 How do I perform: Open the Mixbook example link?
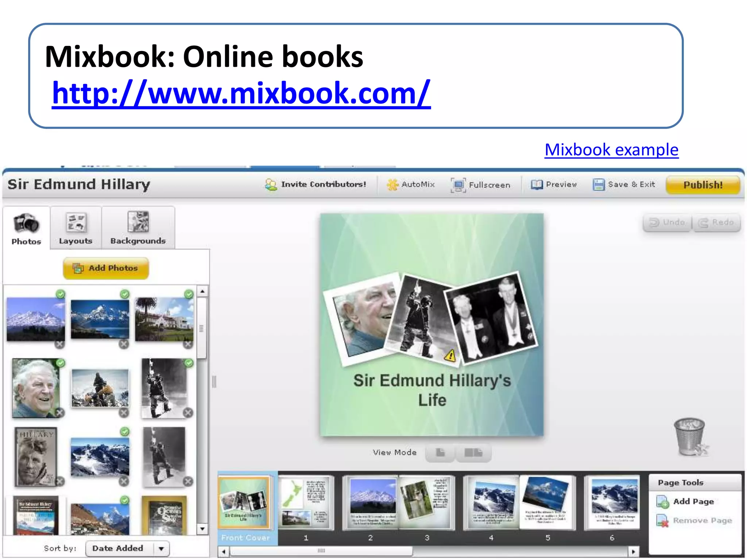611,150
